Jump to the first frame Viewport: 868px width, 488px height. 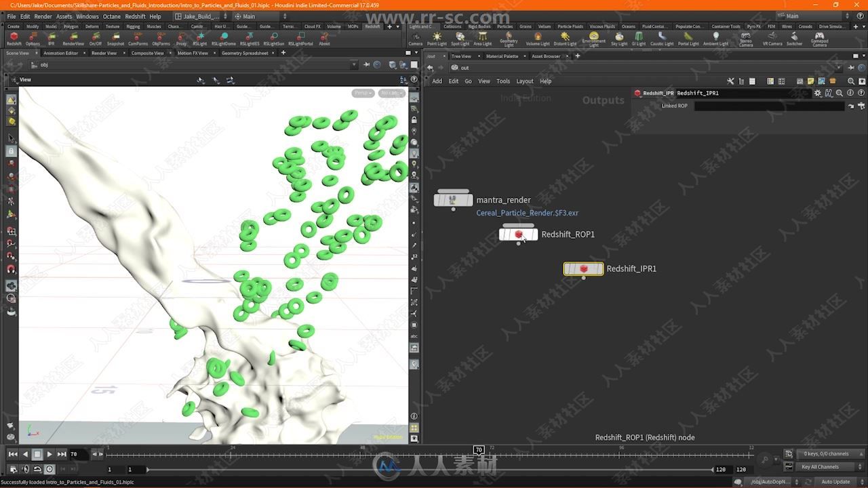[13, 454]
